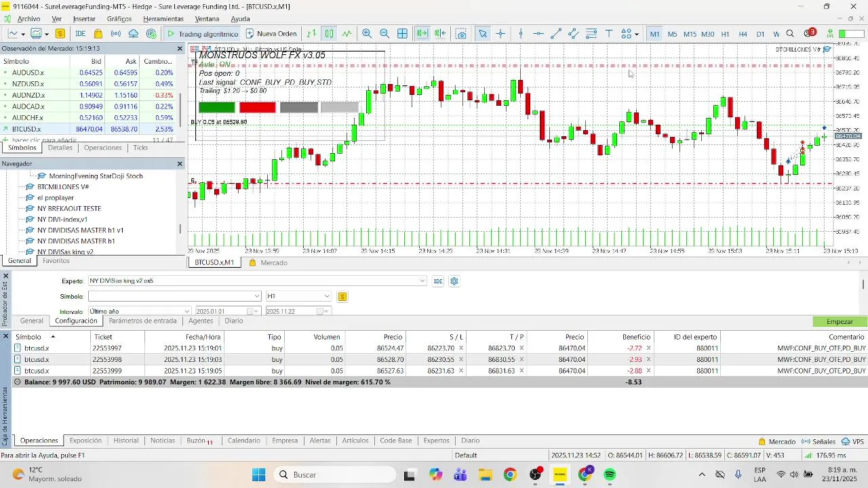Open the Parámetros de entrada tab
Viewport: 868px width, 488px height.
click(142, 321)
